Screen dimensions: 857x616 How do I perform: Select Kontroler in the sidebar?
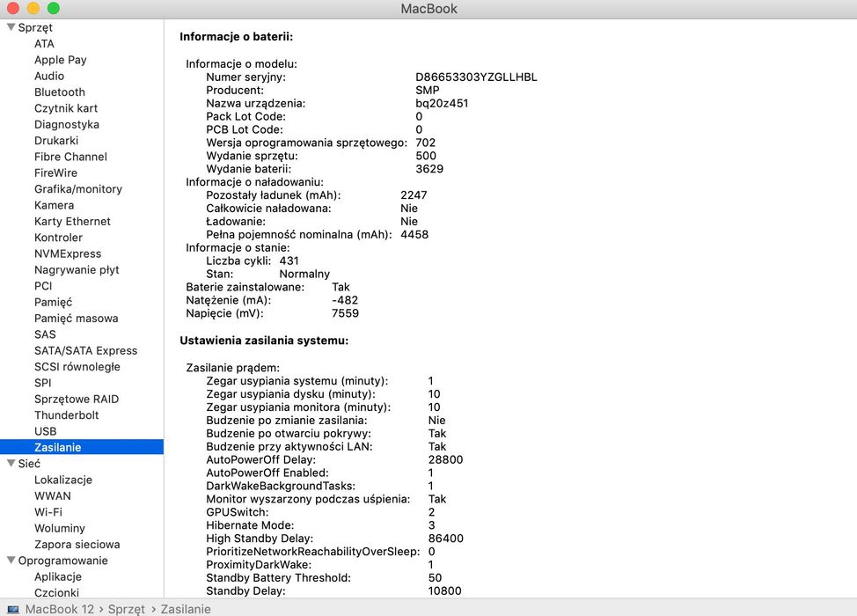tap(58, 238)
